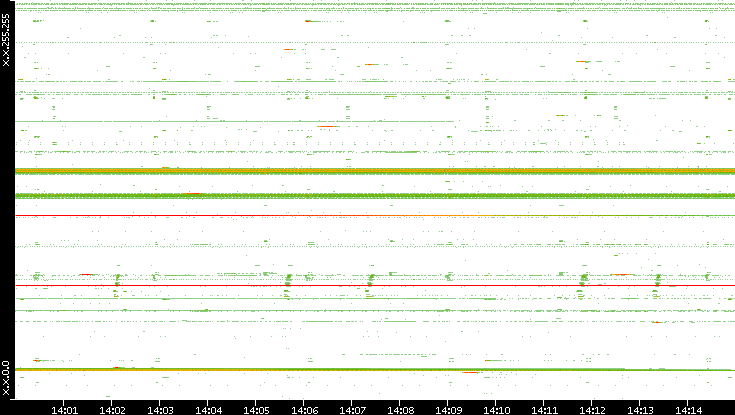
Task: Click the X.X.0.0 vertical axis label
Action: [6, 378]
